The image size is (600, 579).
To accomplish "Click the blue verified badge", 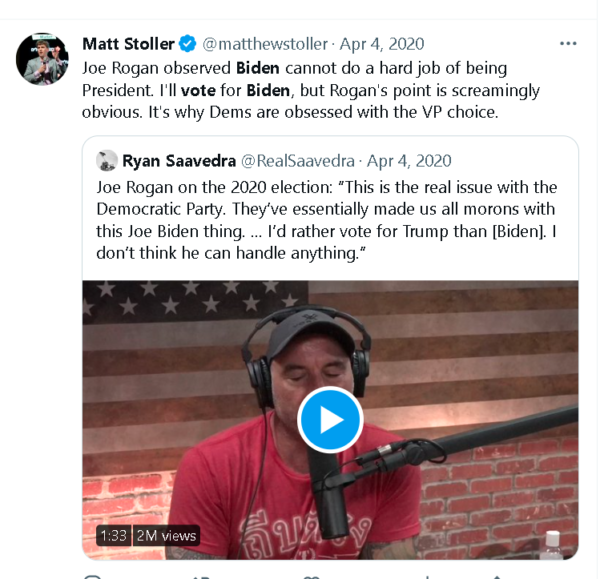I will (187, 44).
